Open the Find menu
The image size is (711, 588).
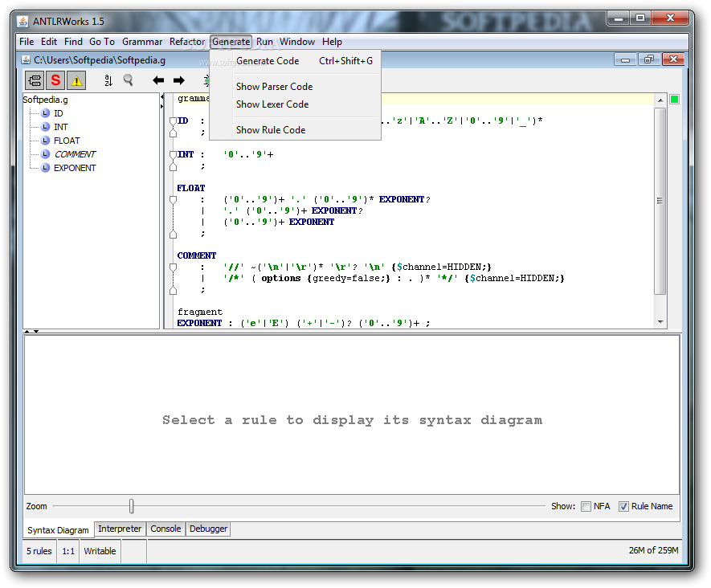73,42
